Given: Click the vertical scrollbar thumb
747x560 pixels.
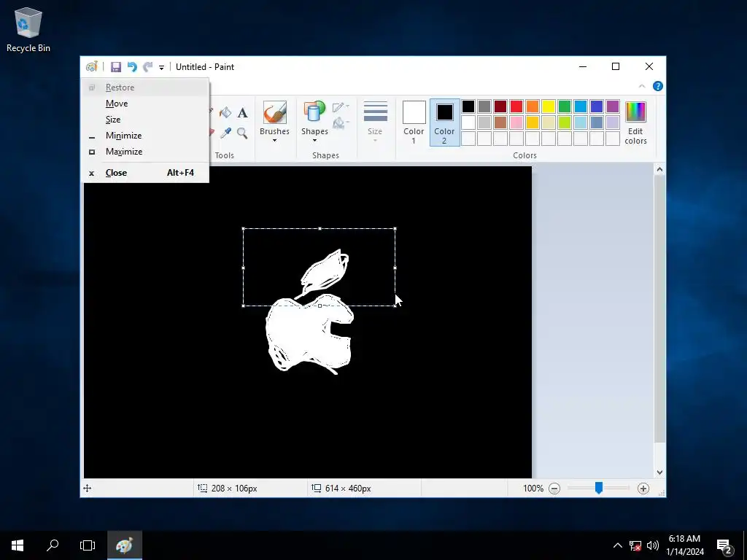Looking at the screenshot, I should 659,309.
